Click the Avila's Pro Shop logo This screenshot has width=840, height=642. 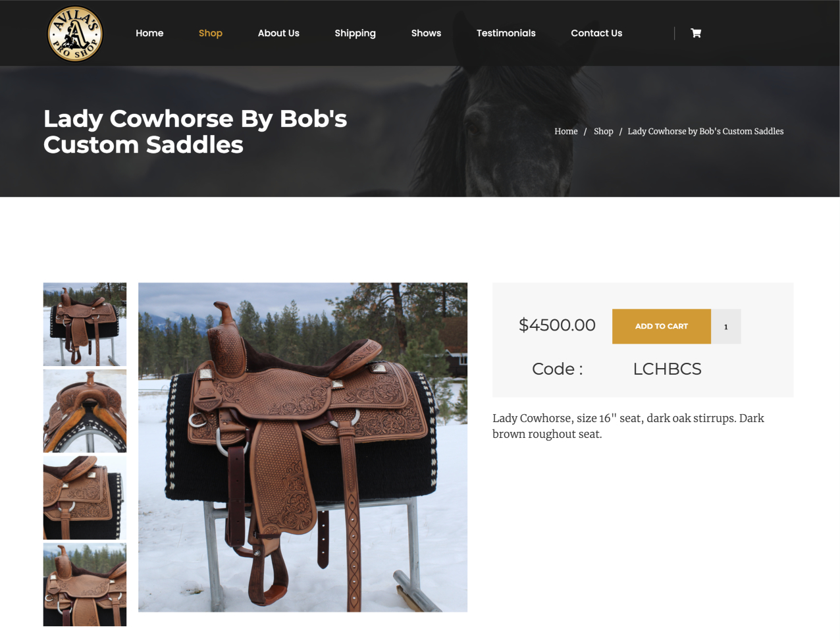pyautogui.click(x=75, y=34)
